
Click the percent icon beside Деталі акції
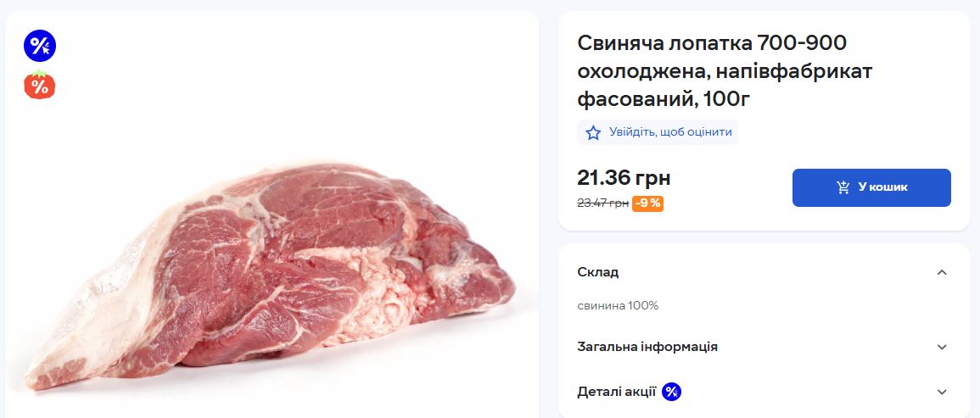coord(671,392)
